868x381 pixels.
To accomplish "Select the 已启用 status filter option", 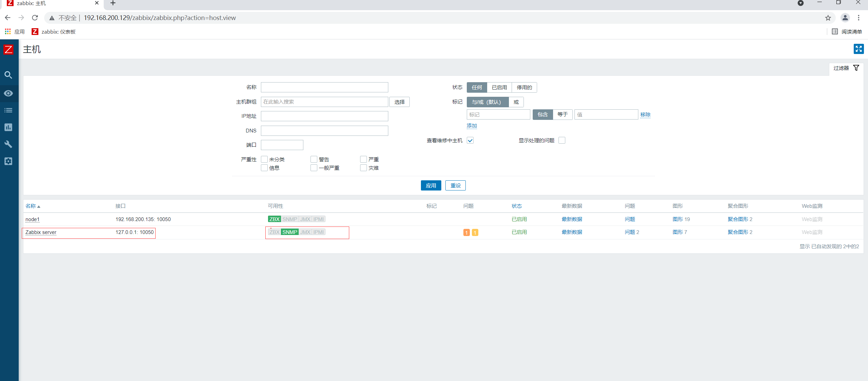I will point(499,88).
